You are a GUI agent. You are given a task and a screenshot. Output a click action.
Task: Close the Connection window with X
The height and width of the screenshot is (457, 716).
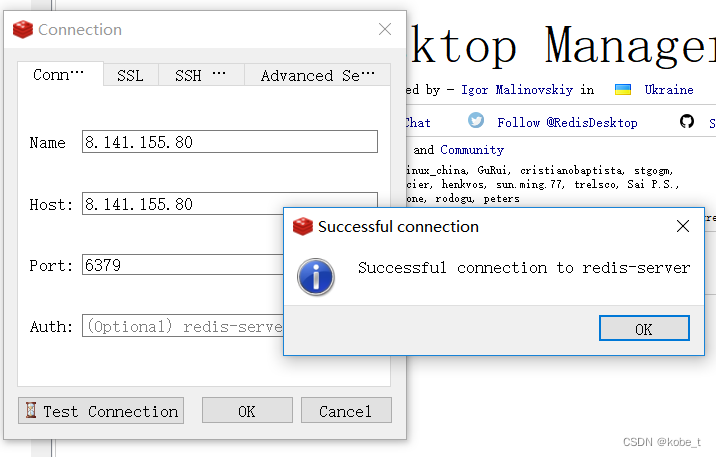point(385,29)
